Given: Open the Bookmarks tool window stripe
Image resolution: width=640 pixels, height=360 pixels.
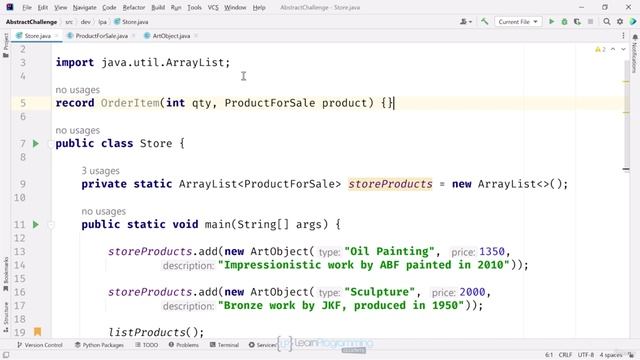Looking at the screenshot, I should (6, 274).
